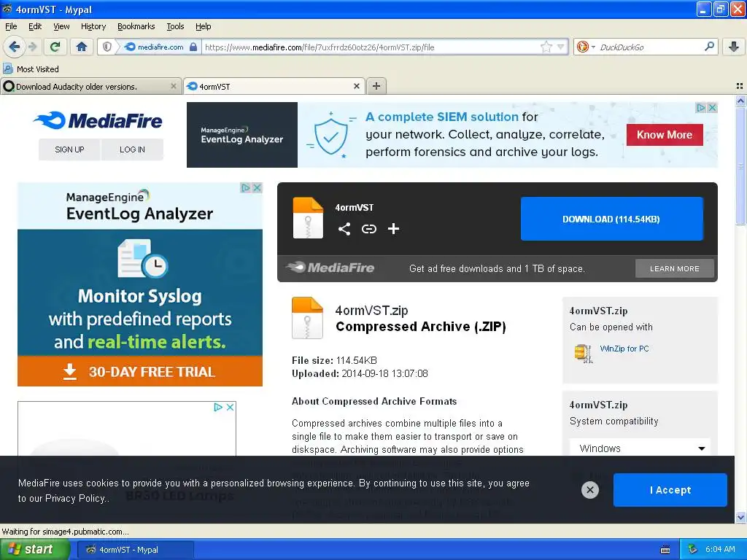Open the Edit menu
The width and height of the screenshot is (747, 560).
point(35,26)
